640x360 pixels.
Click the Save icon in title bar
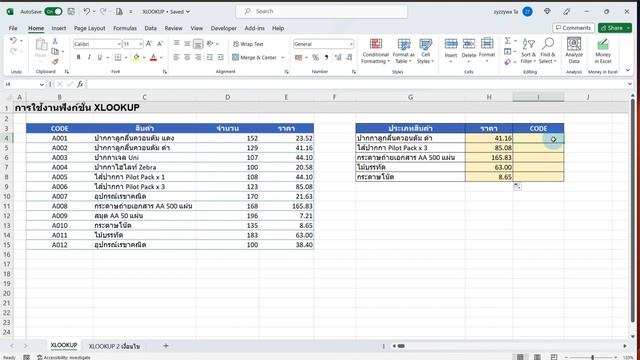71,11
